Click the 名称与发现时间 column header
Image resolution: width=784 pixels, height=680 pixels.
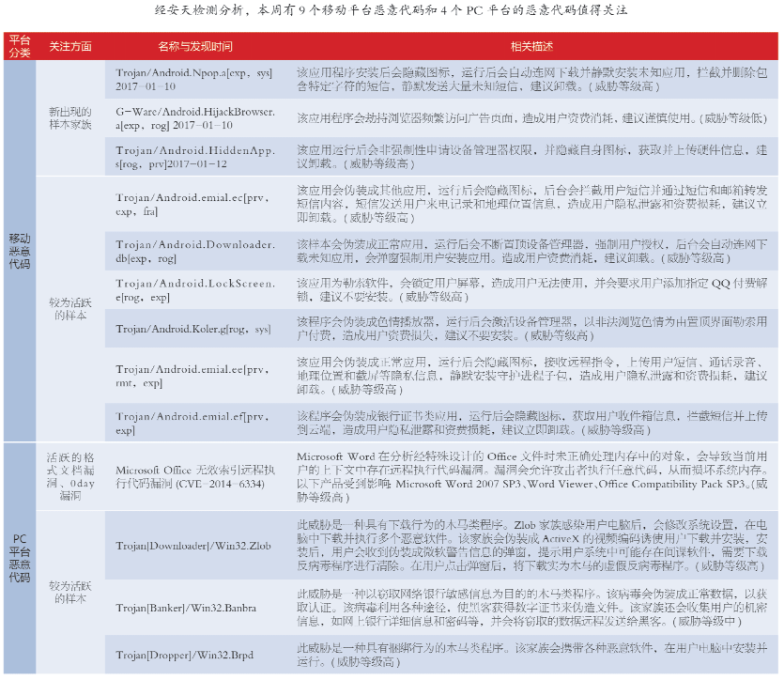click(195, 47)
